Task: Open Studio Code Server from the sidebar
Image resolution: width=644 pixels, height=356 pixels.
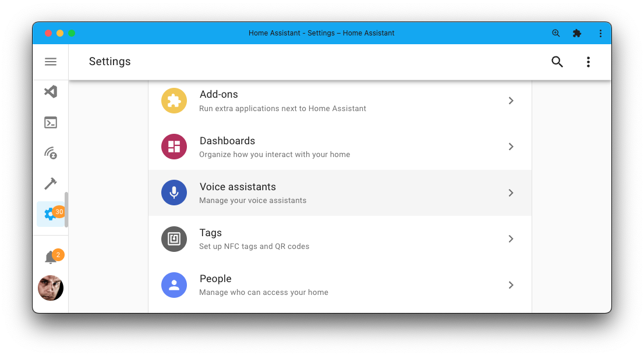Action: click(x=51, y=91)
